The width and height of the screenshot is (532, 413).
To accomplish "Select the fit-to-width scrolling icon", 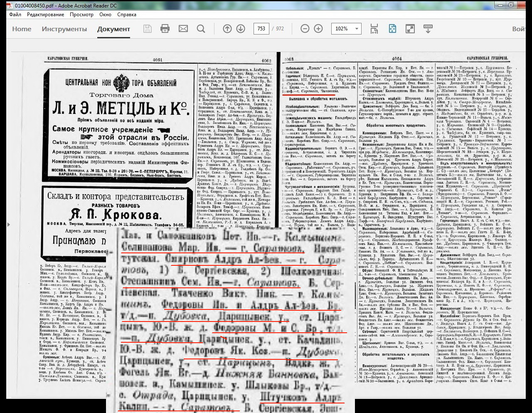I will 374,29.
